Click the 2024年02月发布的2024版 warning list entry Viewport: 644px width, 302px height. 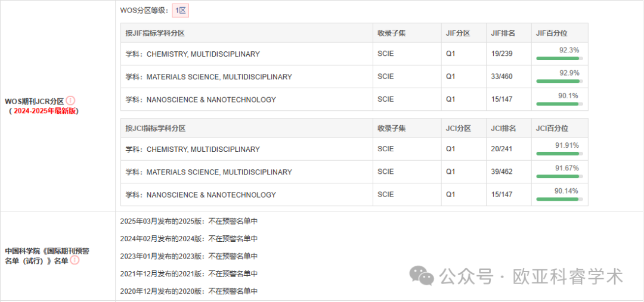(189, 239)
